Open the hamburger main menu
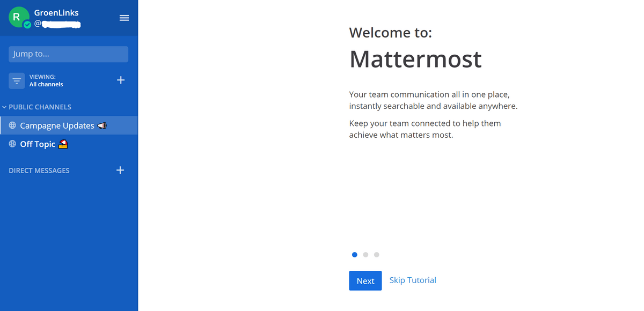This screenshot has height=311, width=644. tap(124, 18)
